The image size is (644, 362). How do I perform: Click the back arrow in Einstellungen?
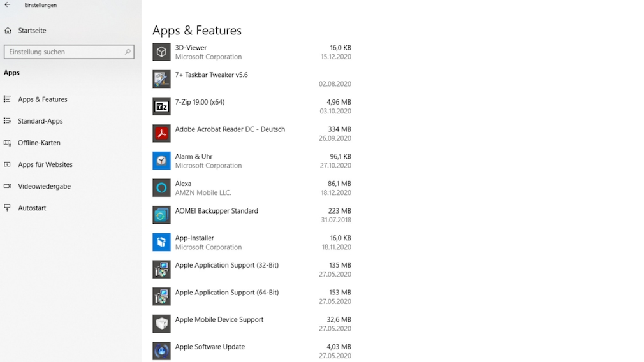tap(8, 5)
